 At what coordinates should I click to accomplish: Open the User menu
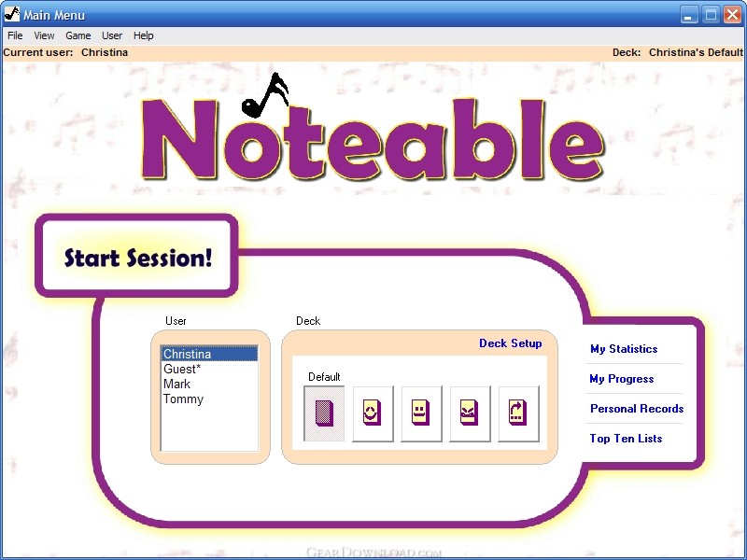coord(112,35)
